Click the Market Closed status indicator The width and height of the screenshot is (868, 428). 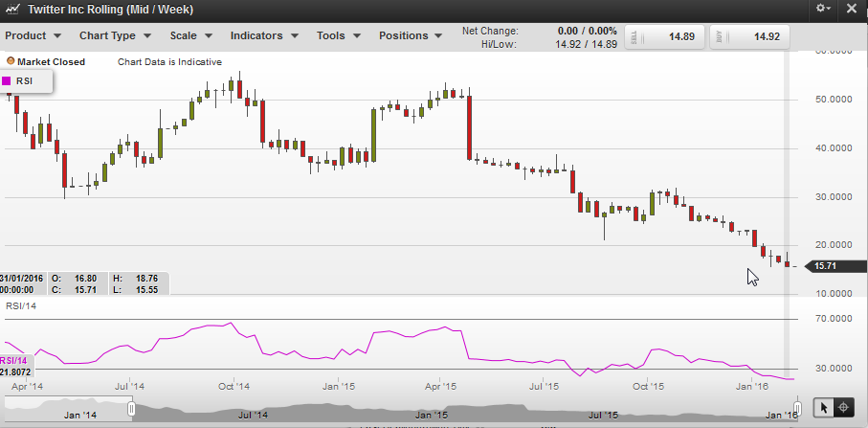tap(45, 62)
